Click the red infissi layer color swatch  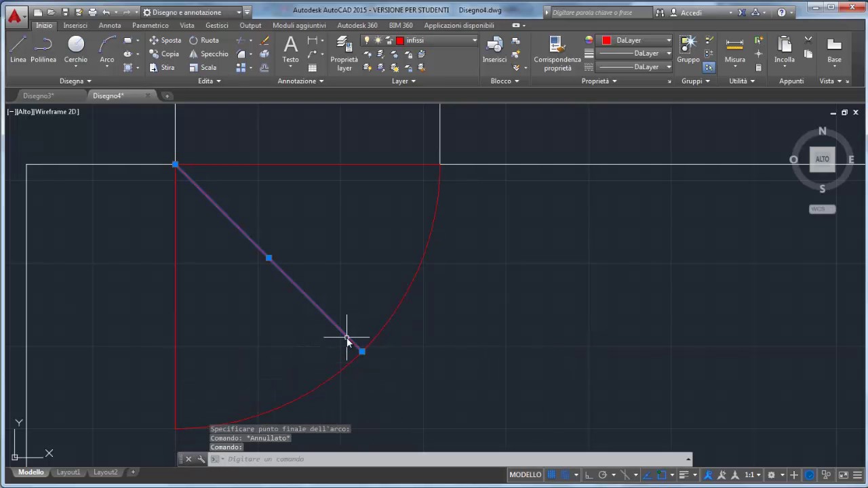400,40
